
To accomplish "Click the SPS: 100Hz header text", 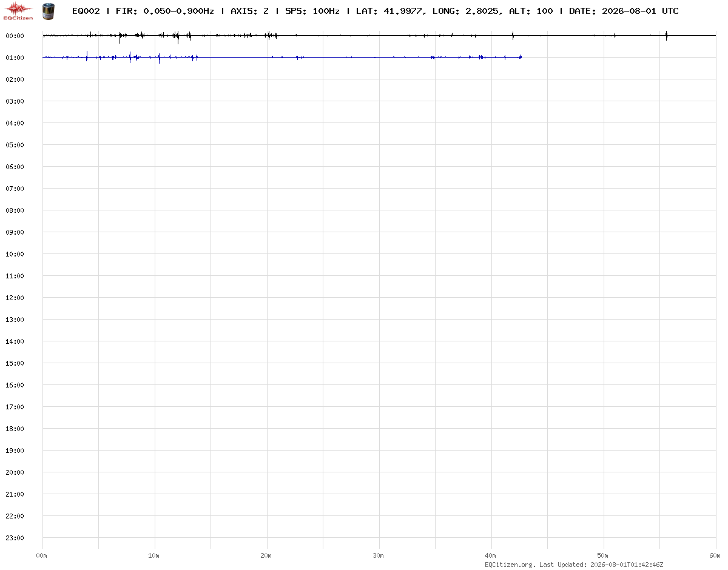I will pos(312,11).
